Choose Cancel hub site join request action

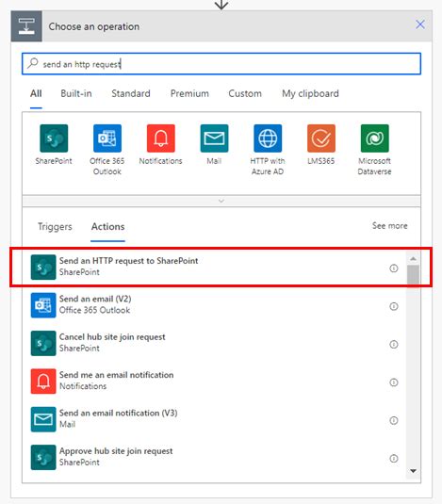[214, 343]
